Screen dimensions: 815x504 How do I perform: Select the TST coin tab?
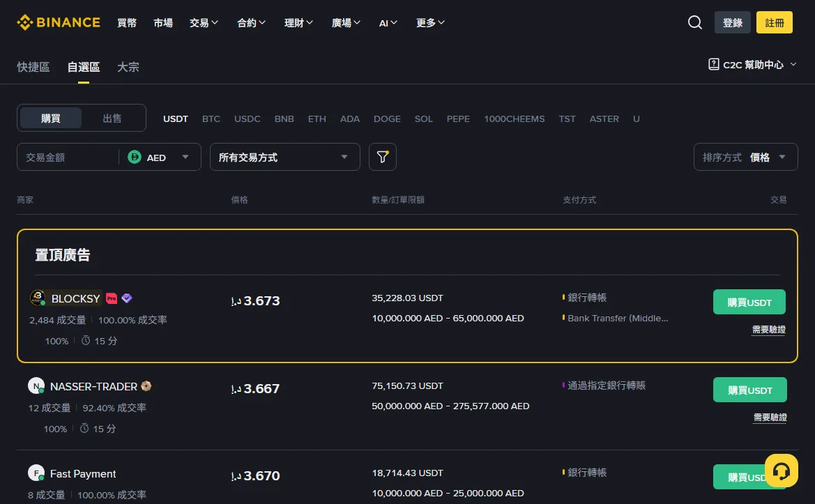[x=567, y=119]
